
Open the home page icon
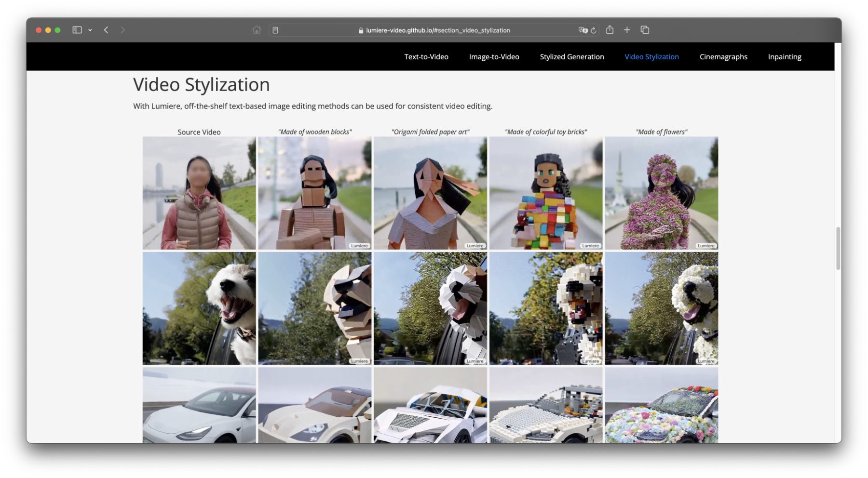[257, 30]
